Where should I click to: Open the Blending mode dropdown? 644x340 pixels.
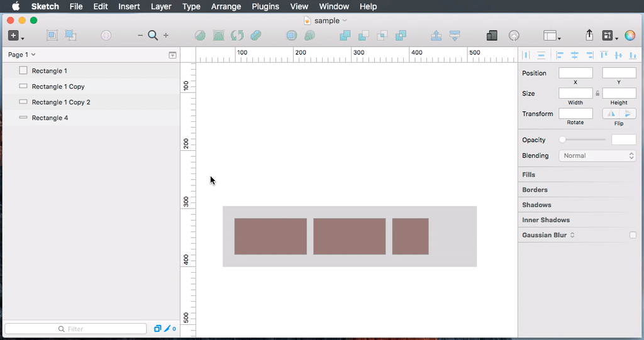(597, 156)
